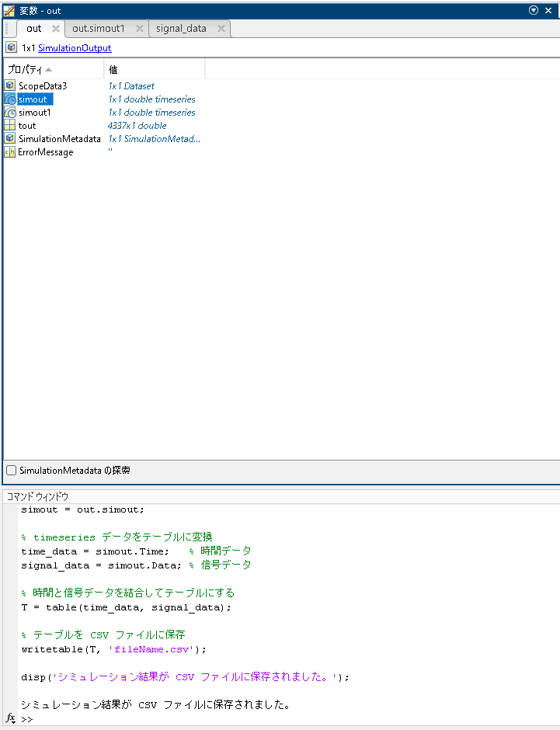
Task: Click the fx function browser icon
Action: 10,718
